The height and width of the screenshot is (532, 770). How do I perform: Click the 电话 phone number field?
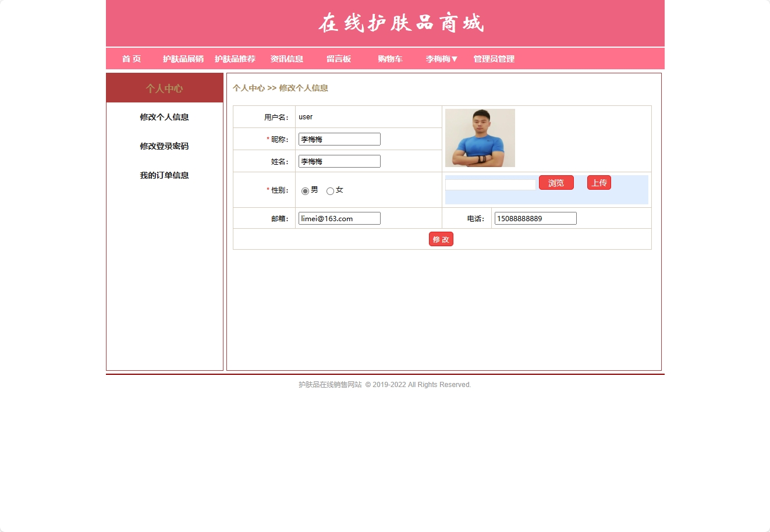pyautogui.click(x=534, y=218)
